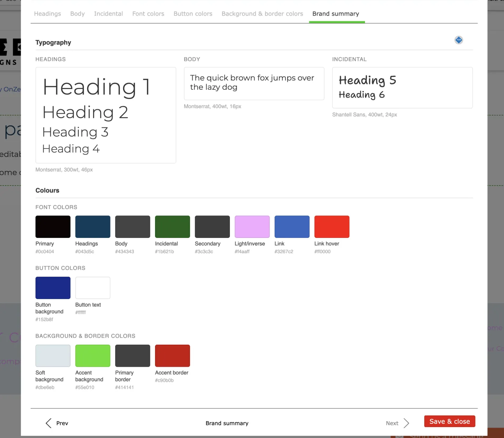Image resolution: width=504 pixels, height=438 pixels.
Task: Click the #043d5c hex value
Action: 84,251
